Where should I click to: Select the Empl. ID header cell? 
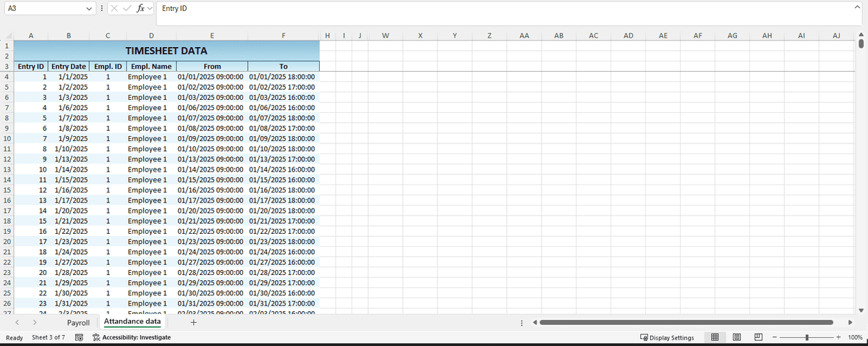(108, 66)
